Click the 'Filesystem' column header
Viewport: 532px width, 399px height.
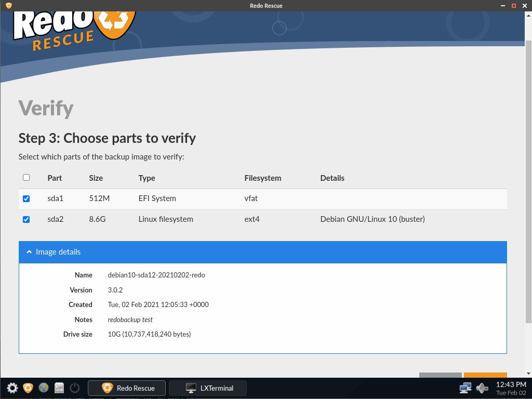point(262,178)
